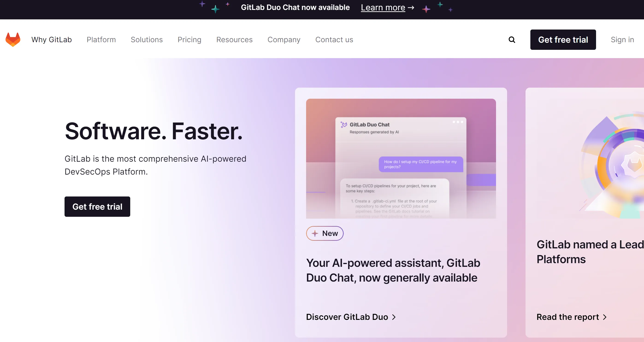Click the colorful ring illustration thumbnail

point(590,158)
